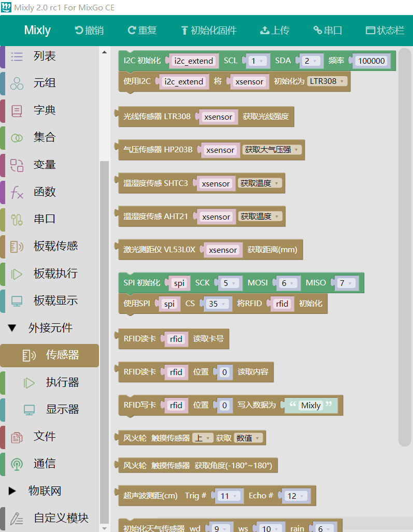Click the Mixly menu in the toolbar

click(37, 30)
